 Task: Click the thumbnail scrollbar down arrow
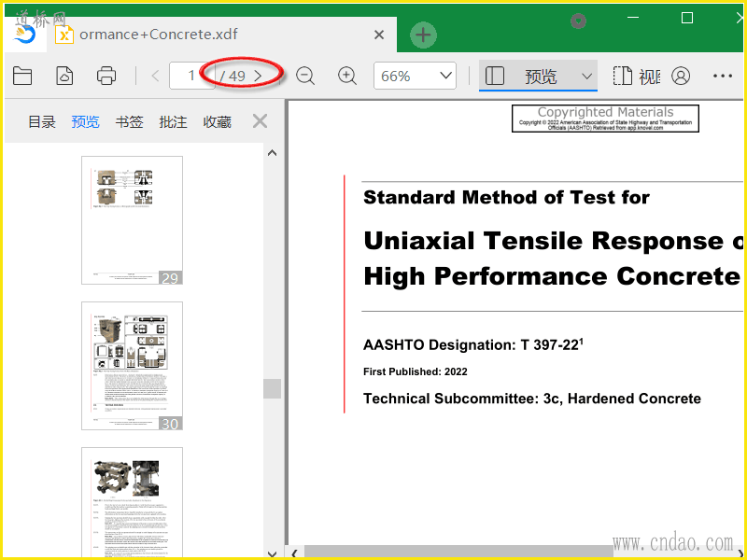click(272, 553)
